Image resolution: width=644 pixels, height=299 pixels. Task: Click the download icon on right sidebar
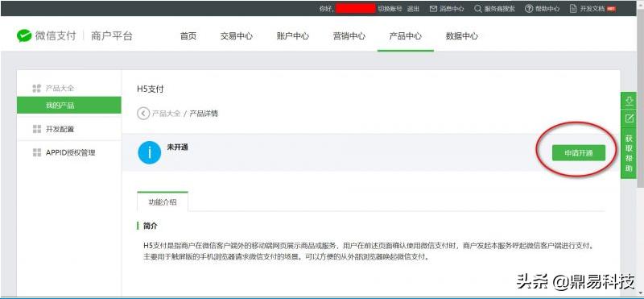click(x=629, y=101)
